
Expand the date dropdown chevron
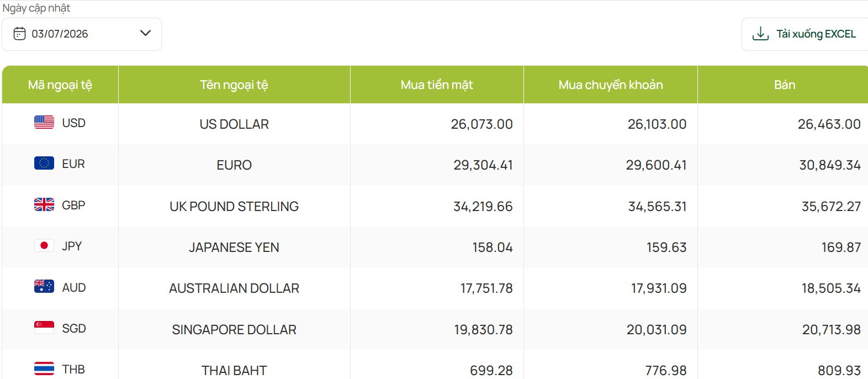tap(146, 33)
